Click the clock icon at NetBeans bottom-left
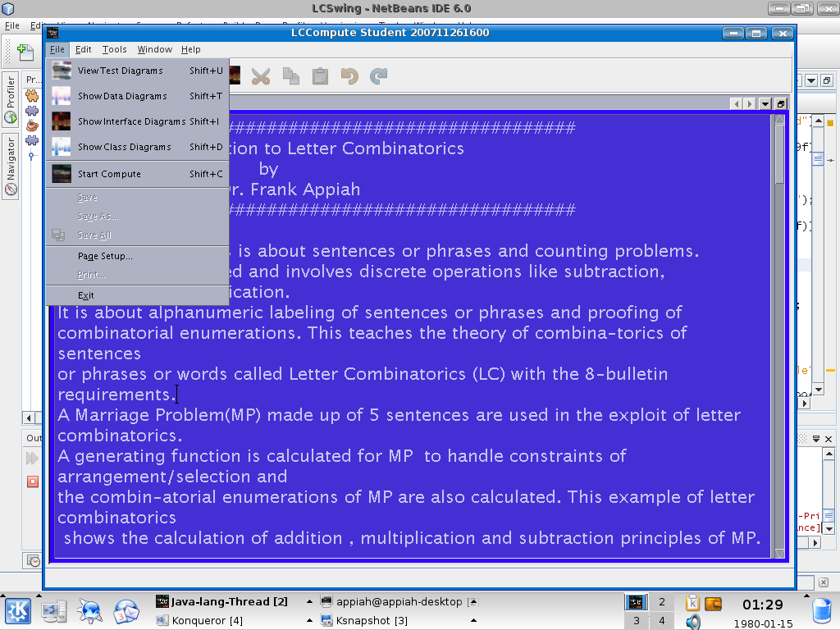 (33, 561)
